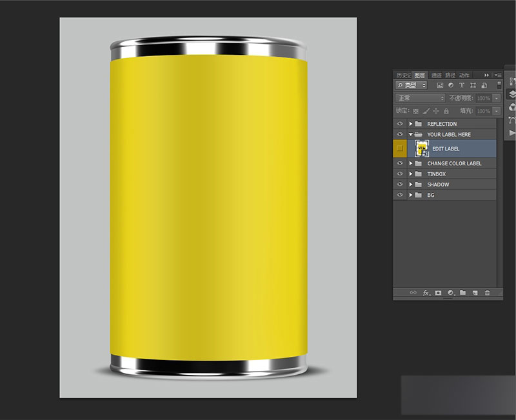Show the EDIT LABEL layer

[x=400, y=148]
